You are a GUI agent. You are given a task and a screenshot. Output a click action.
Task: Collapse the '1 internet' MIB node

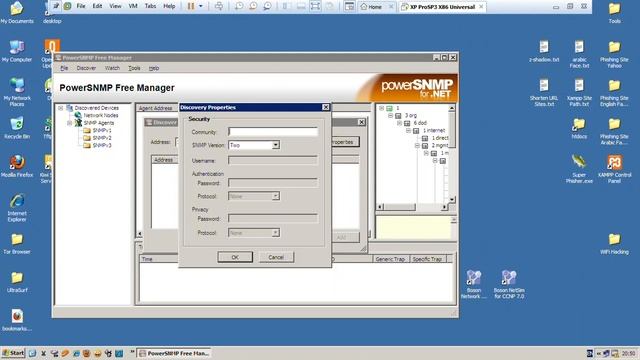point(408,131)
